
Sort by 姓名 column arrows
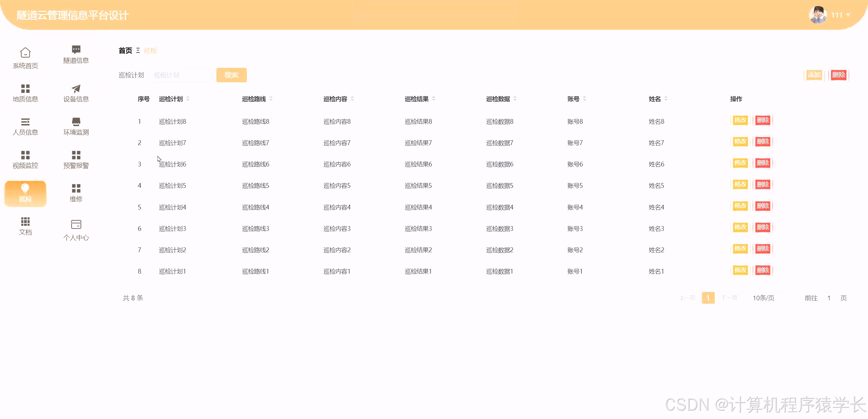[x=666, y=99]
